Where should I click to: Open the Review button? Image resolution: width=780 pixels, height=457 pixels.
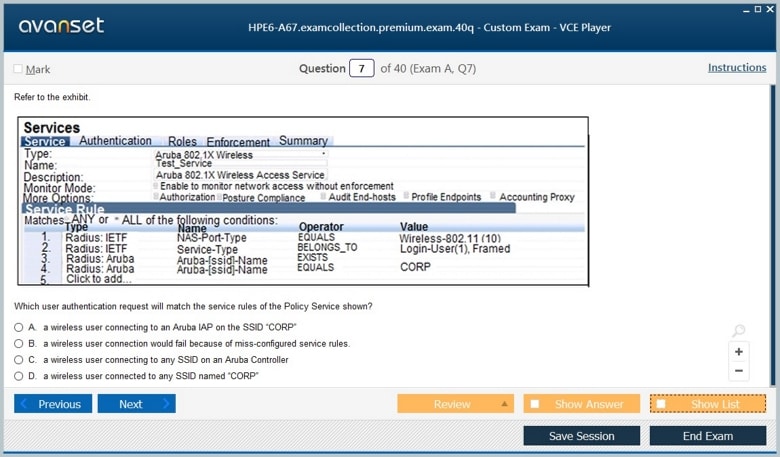pos(455,404)
